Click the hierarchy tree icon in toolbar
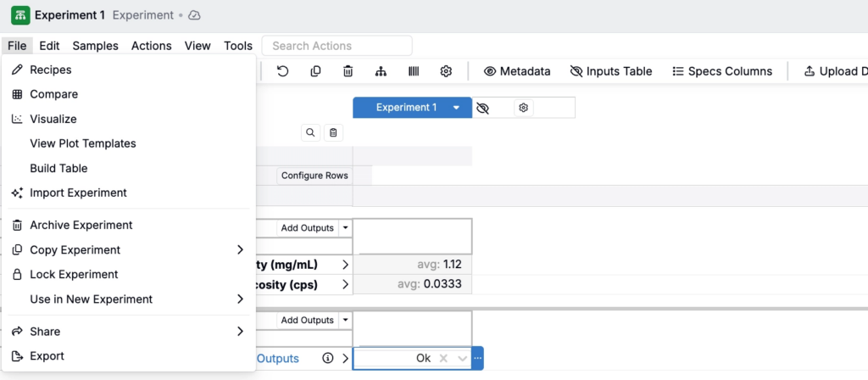 point(381,71)
